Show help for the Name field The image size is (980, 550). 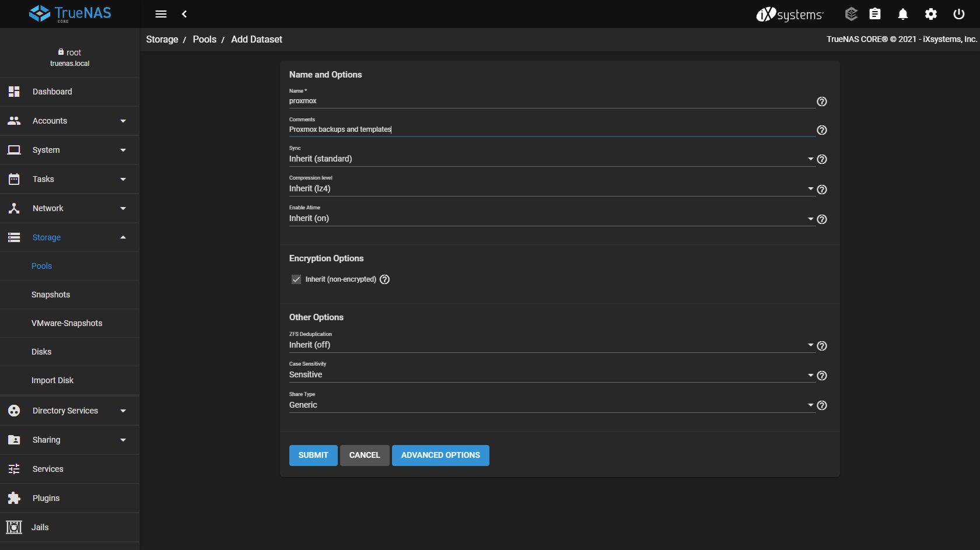click(822, 101)
